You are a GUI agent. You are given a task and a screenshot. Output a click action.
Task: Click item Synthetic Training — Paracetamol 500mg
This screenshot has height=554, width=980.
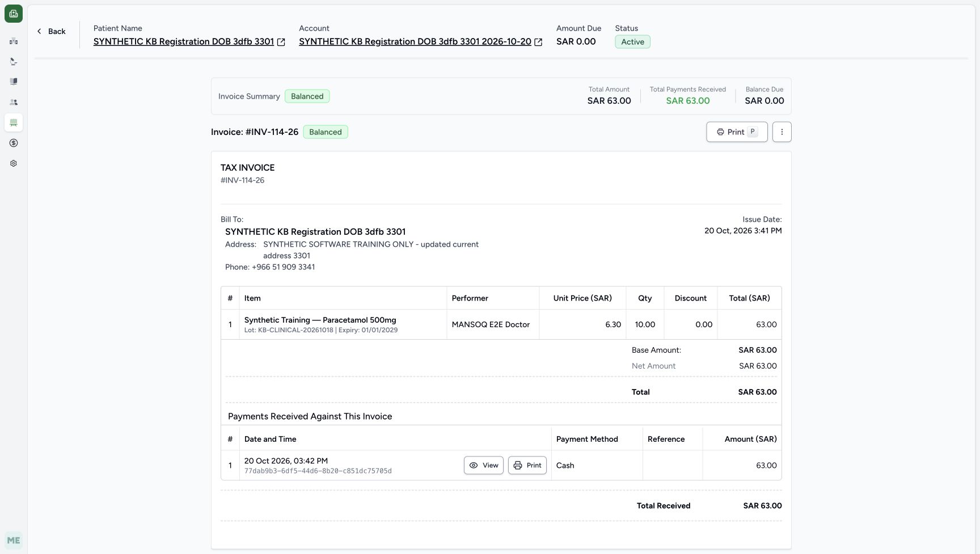[320, 320]
